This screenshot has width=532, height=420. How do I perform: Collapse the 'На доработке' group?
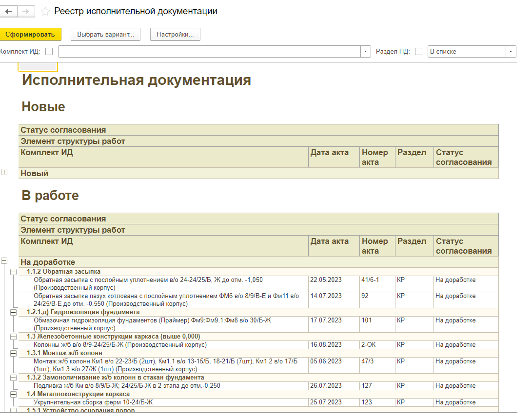tap(4, 261)
